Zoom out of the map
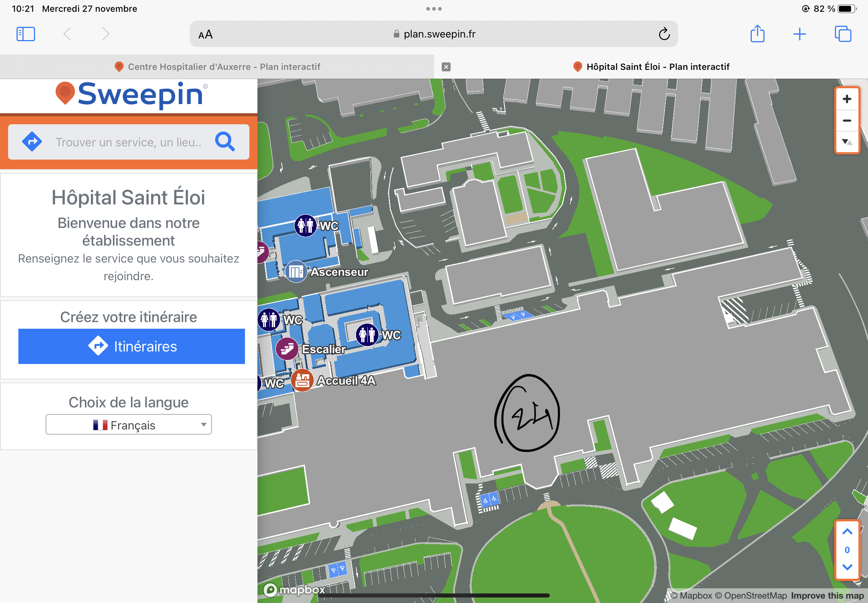Screen dimensions: 868x603 pos(846,121)
